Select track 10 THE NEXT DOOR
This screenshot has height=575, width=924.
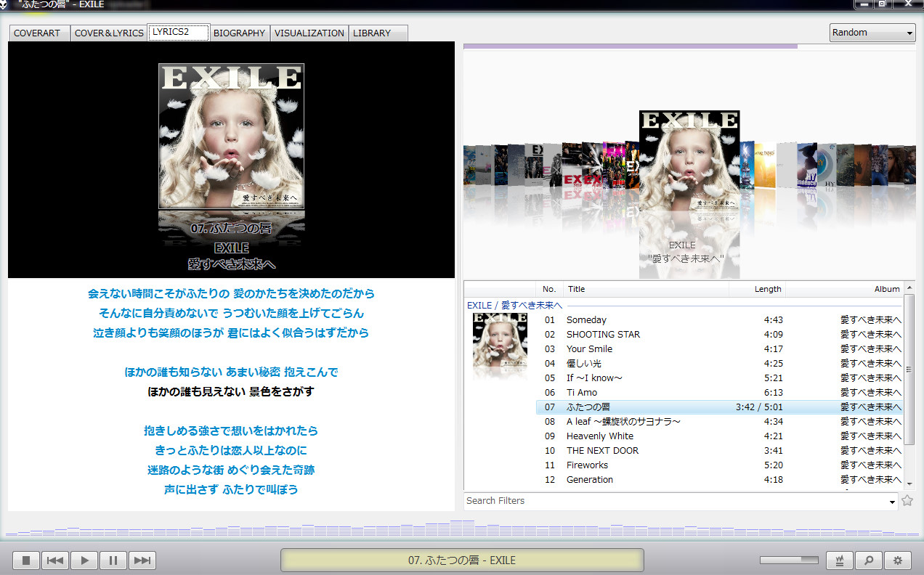click(720, 451)
